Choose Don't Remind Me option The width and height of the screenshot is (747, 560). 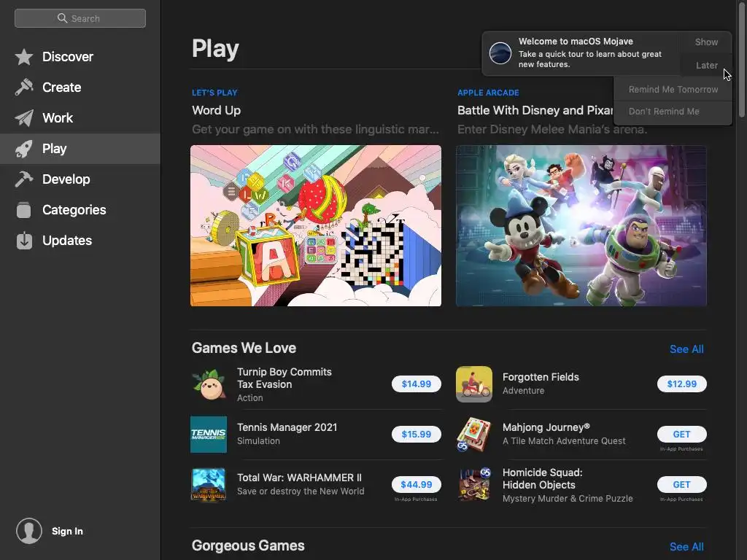(x=673, y=112)
